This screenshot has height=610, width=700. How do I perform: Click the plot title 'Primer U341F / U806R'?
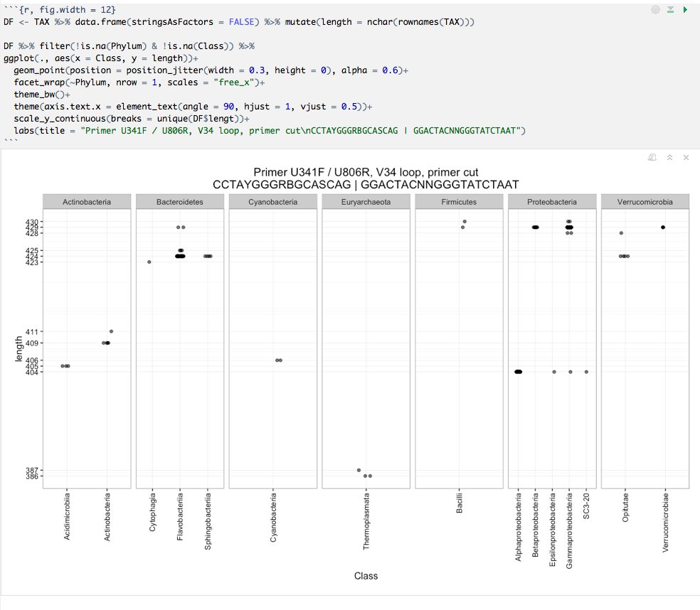tap(366, 172)
